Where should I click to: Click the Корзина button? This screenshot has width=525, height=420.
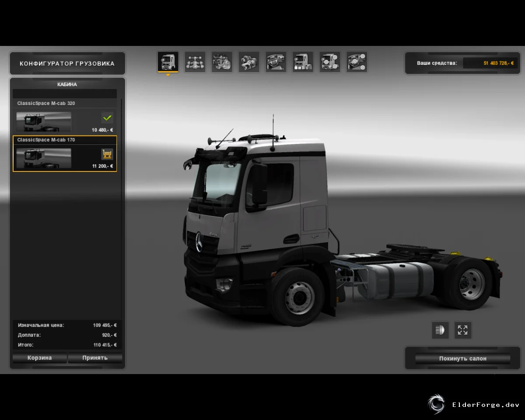[40, 358]
